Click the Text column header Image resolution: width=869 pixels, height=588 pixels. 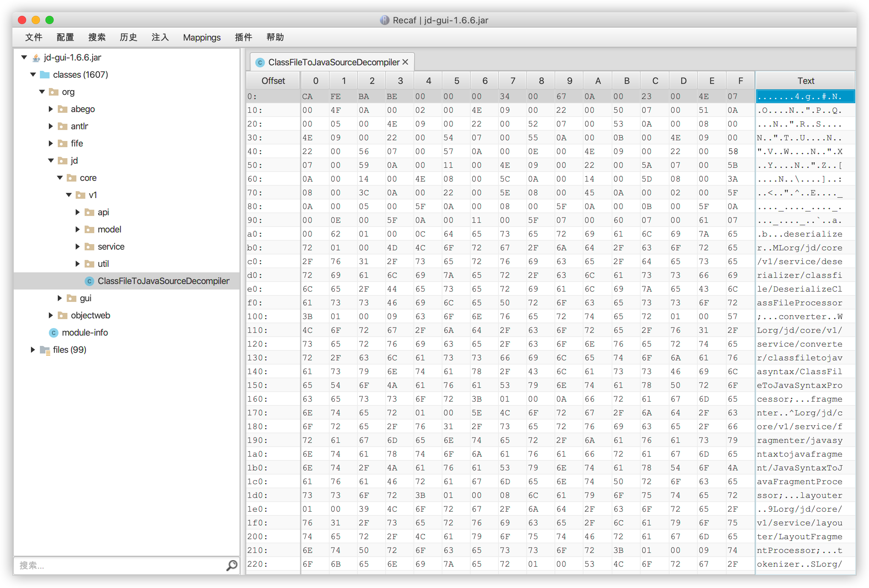805,81
